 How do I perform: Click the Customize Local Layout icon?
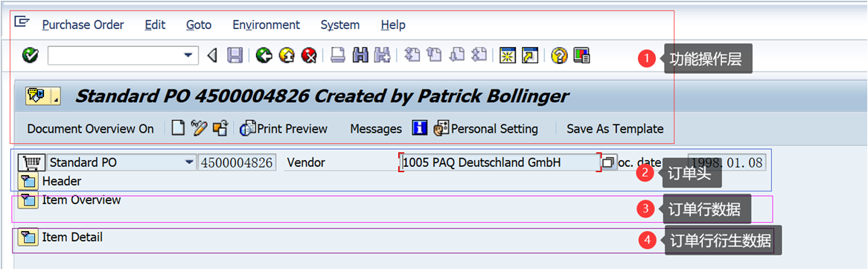click(581, 55)
